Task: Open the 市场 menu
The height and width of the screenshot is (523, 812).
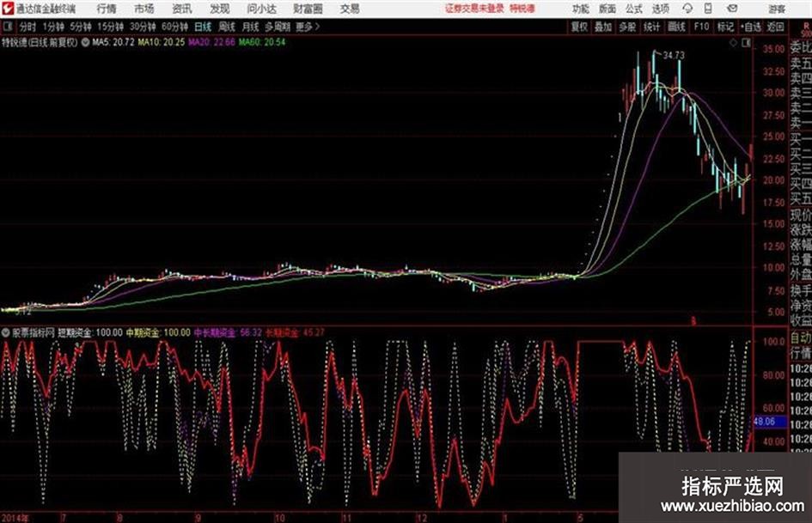Action: point(144,9)
